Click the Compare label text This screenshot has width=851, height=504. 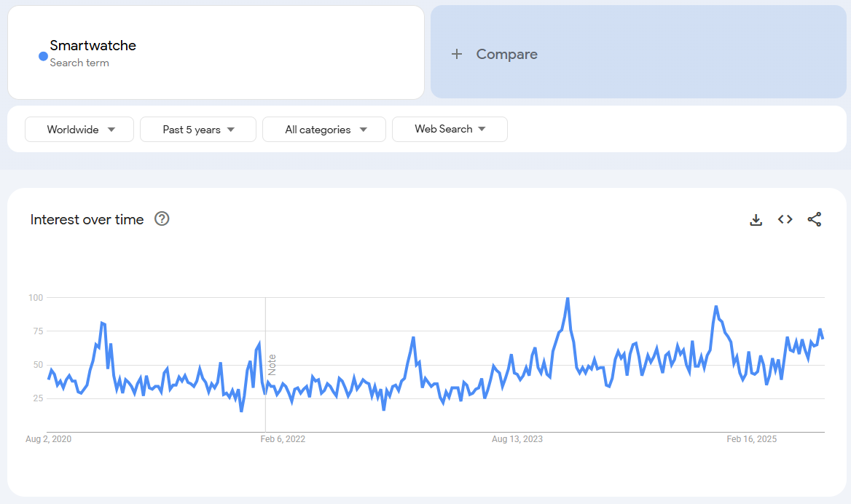[x=506, y=54]
